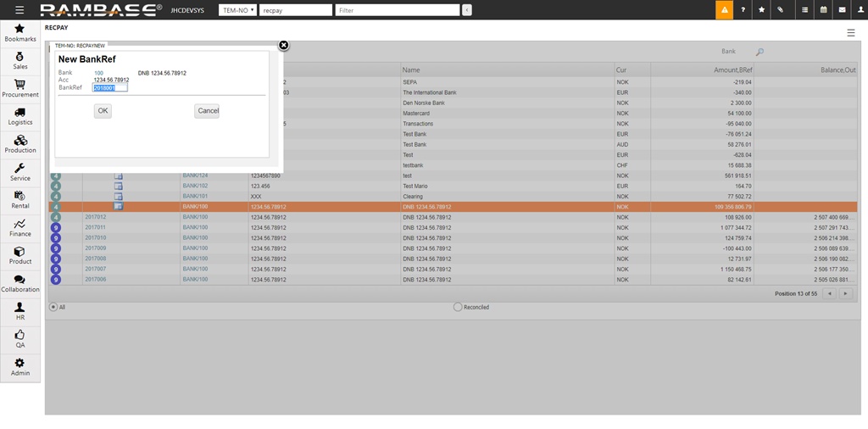Select the All radio button
This screenshot has height=429, width=868.
pos(53,307)
